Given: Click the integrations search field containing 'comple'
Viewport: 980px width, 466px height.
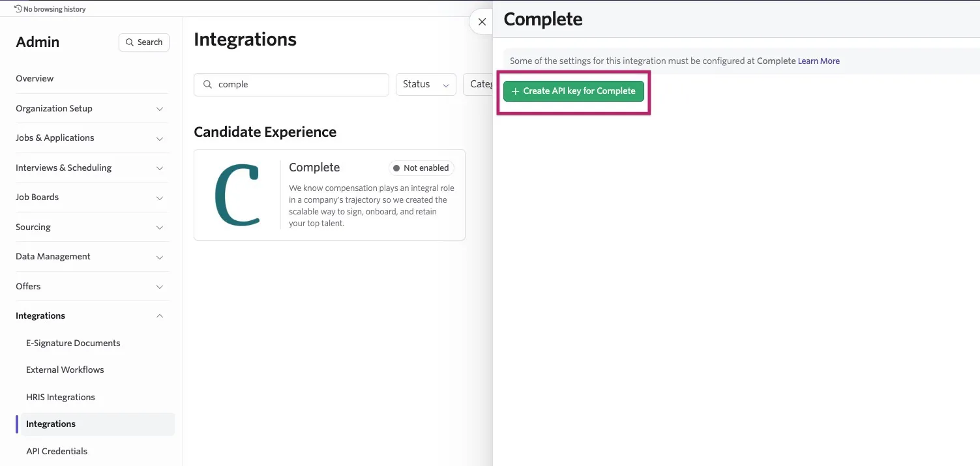Looking at the screenshot, I should (291, 84).
